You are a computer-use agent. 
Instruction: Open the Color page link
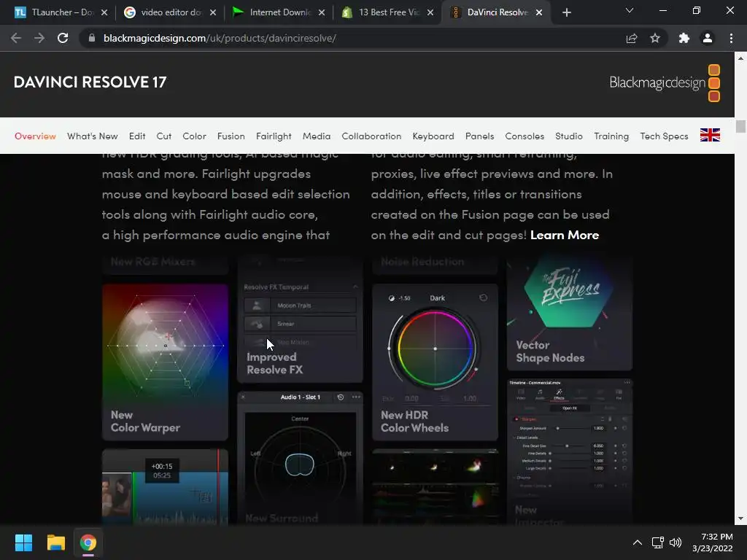(x=194, y=136)
